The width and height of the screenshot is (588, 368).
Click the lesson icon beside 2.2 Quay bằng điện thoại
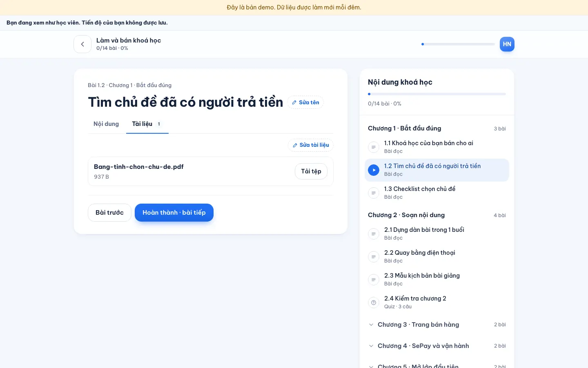[374, 257]
